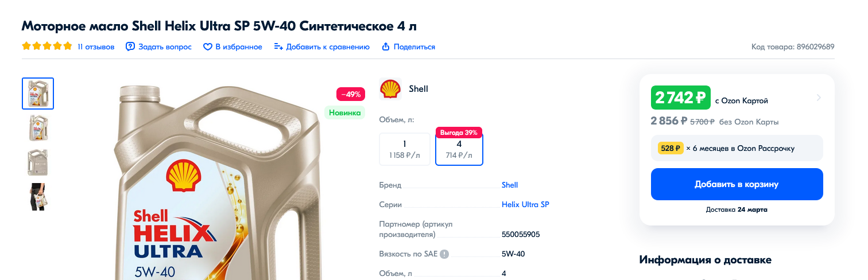The width and height of the screenshot is (868, 280).
Task: Click the heart icon for В избранное
Action: [208, 47]
